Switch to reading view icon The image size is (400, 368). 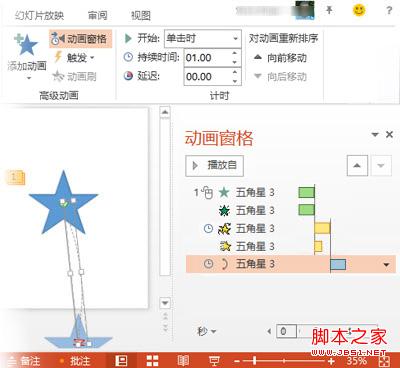[x=183, y=361]
